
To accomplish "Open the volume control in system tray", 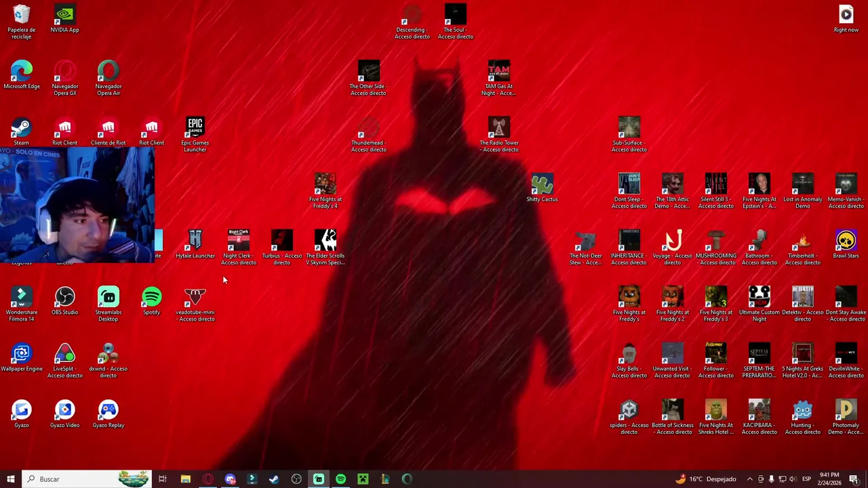I will [x=792, y=479].
